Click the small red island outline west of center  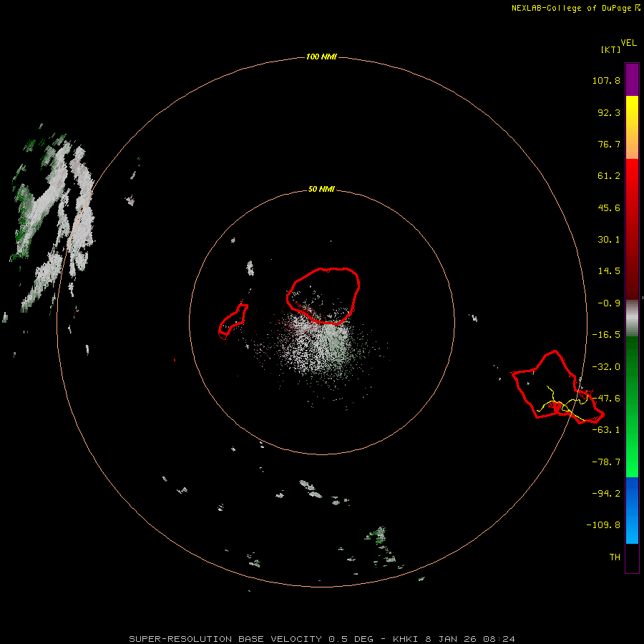click(x=233, y=321)
